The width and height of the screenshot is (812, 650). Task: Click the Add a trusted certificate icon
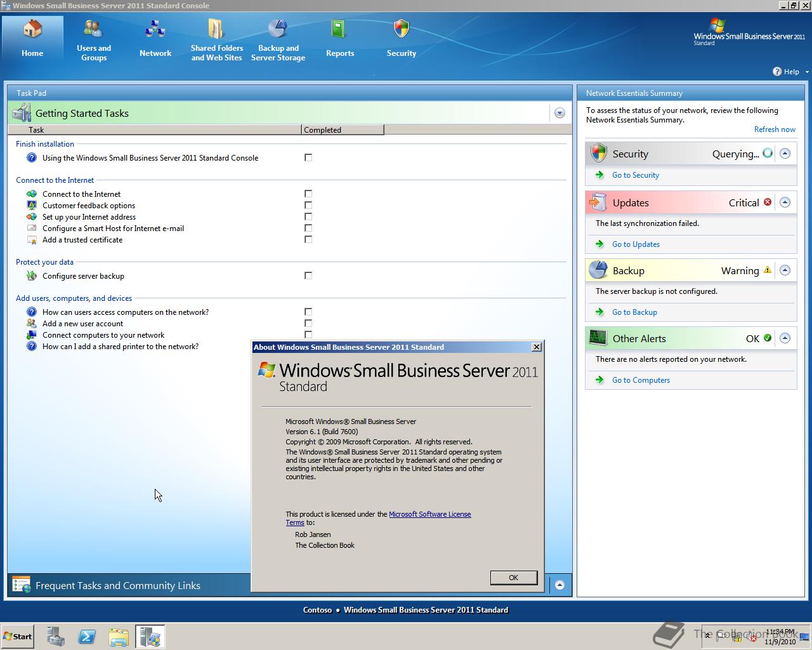point(32,240)
